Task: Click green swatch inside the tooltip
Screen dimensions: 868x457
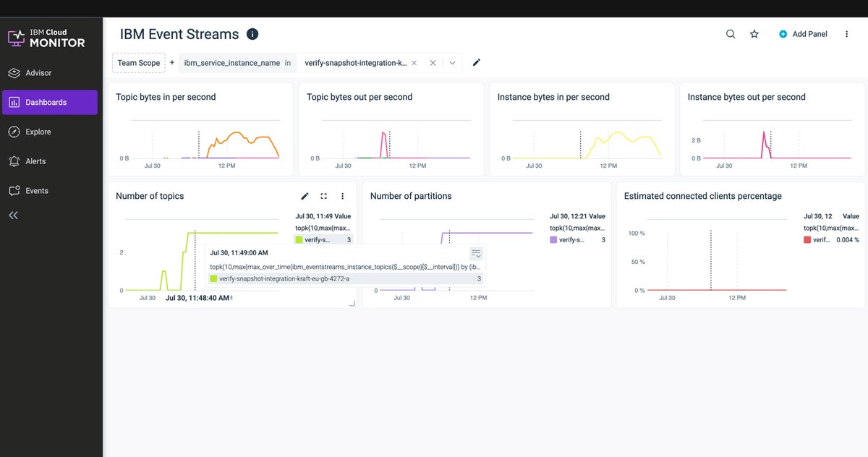Action: tap(213, 278)
